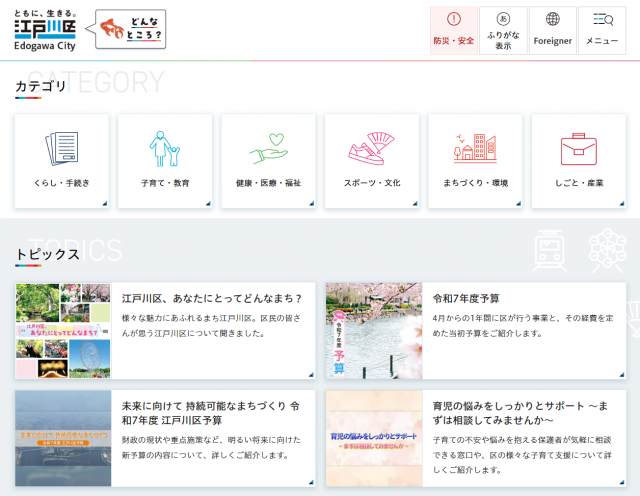The height and width of the screenshot is (496, 640).
Task: Click description 様々な魅力にあふれるまち江戸川区
Action: point(211,326)
